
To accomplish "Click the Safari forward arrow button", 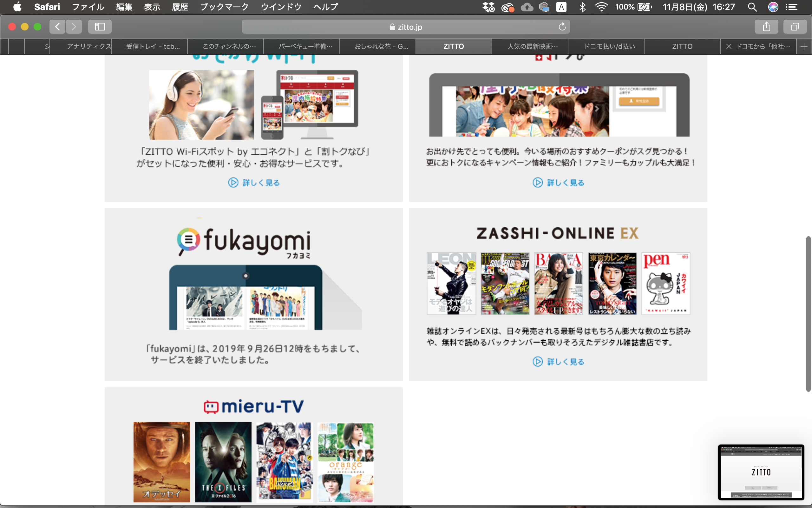I will [x=74, y=27].
